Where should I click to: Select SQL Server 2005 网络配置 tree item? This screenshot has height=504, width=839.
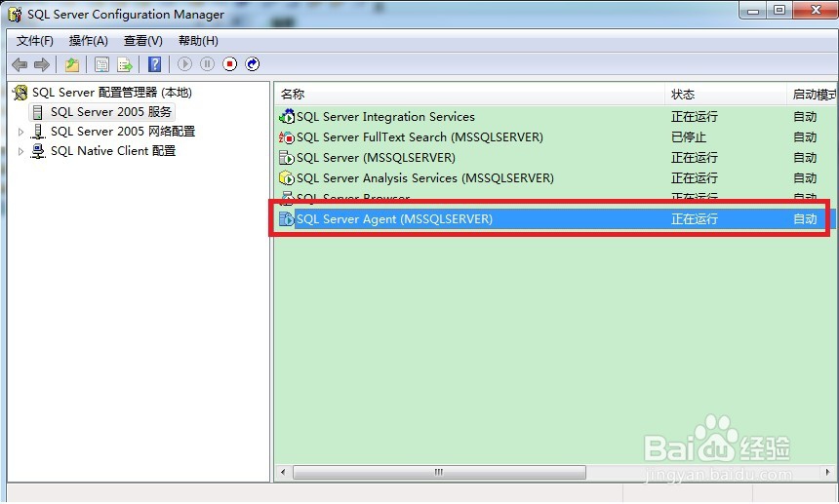(x=123, y=132)
